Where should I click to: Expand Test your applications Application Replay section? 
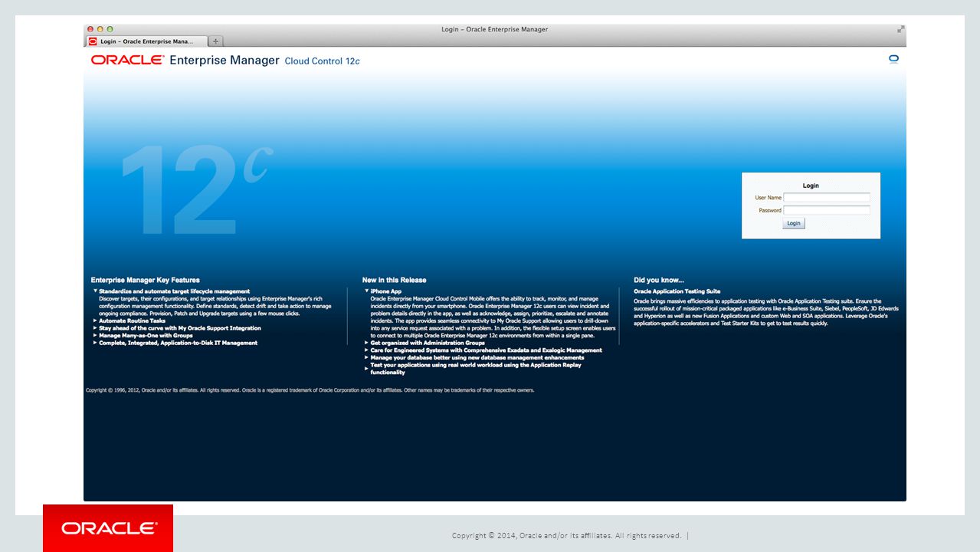coord(366,369)
